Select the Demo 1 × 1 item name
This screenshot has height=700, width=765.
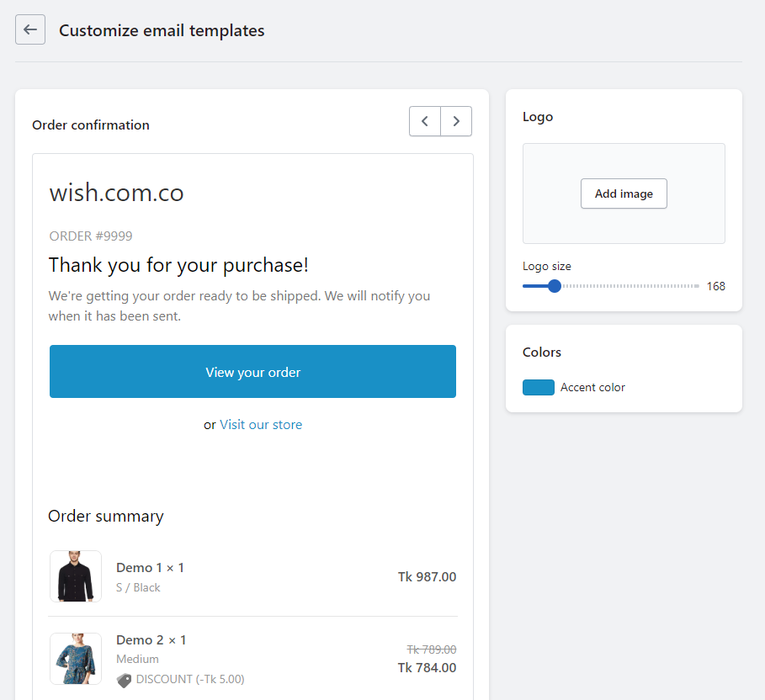(x=150, y=568)
